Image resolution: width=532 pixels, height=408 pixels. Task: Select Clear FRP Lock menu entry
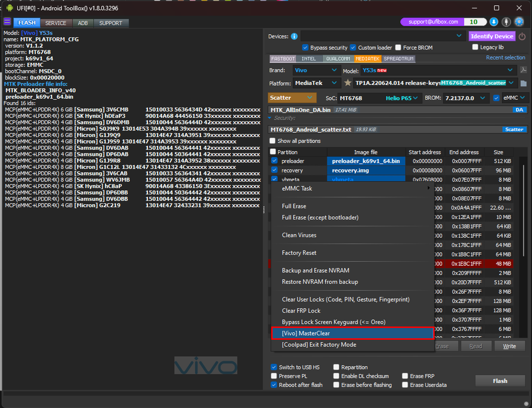(x=352, y=311)
